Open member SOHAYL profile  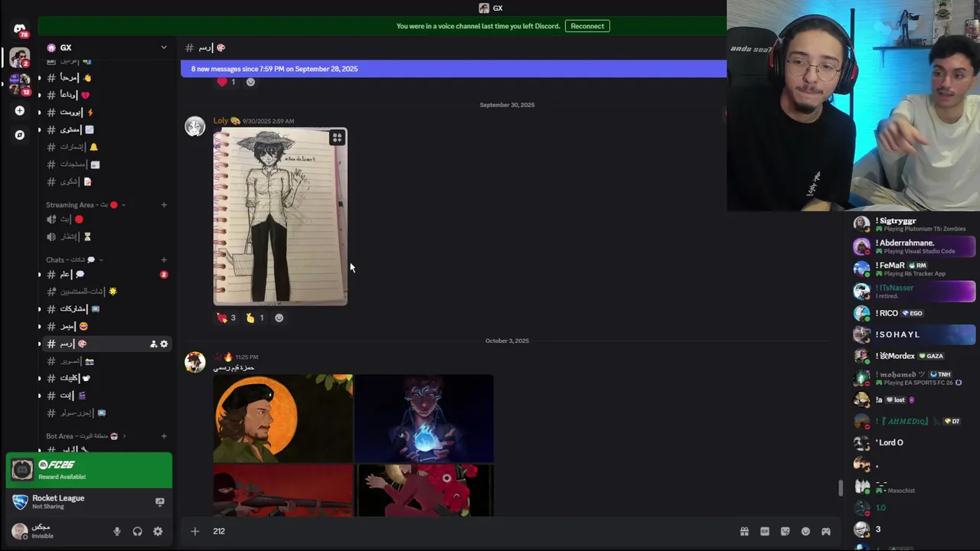[914, 334]
